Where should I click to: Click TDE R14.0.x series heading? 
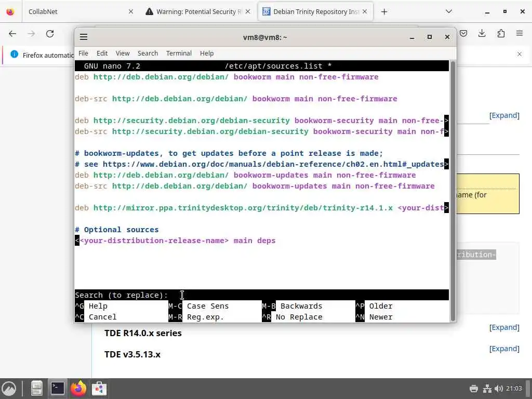tap(143, 333)
